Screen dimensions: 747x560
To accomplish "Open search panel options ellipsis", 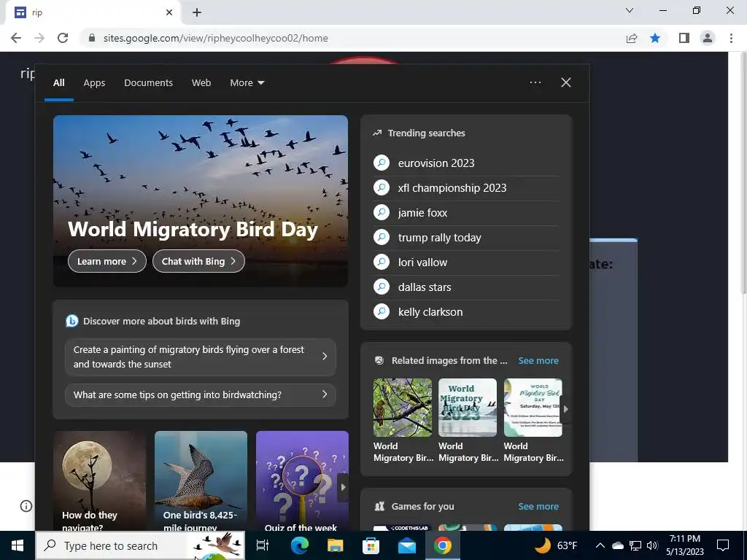I will (535, 82).
